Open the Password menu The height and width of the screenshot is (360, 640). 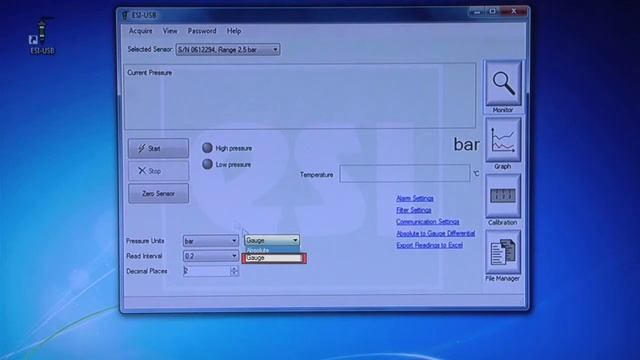pyautogui.click(x=202, y=31)
